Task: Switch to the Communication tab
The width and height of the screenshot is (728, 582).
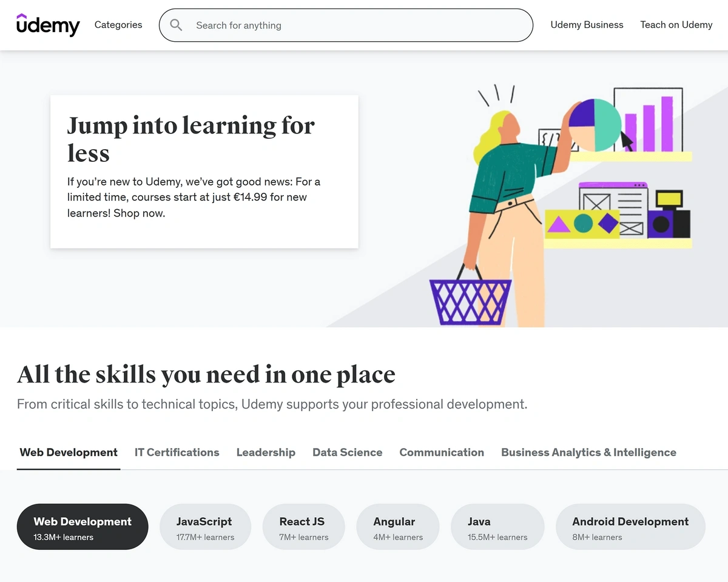Action: pyautogui.click(x=442, y=452)
